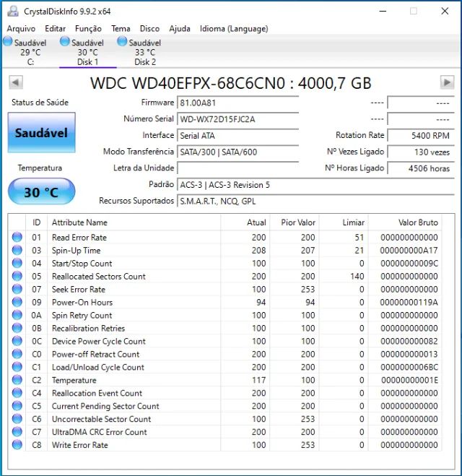Screen dimensions: 462x476
Task: Click status orb of Temperature attribute row
Action: [x=17, y=380]
